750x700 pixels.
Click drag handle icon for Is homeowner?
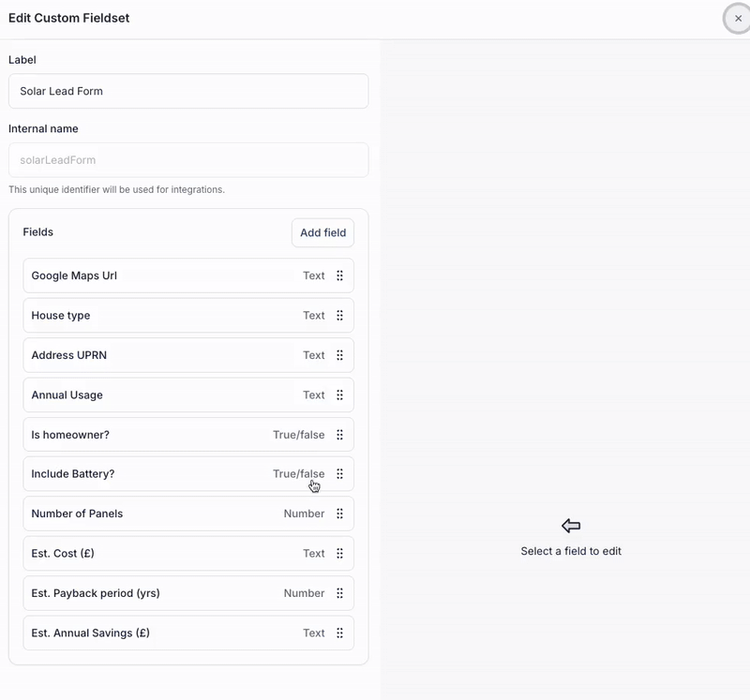click(339, 435)
